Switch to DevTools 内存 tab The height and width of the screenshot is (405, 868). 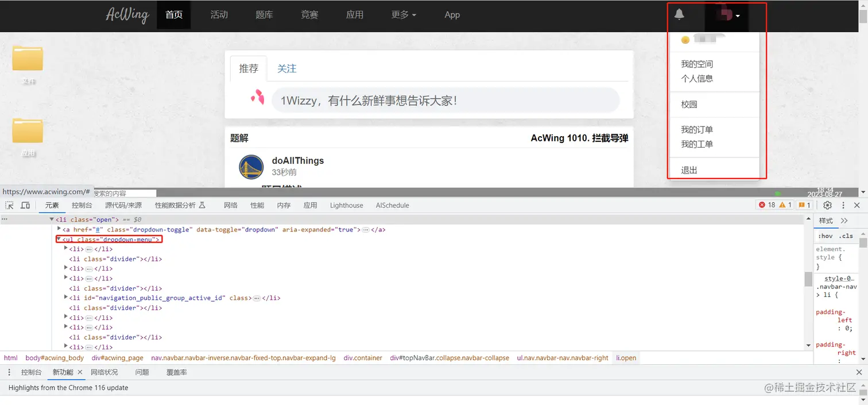pyautogui.click(x=284, y=205)
